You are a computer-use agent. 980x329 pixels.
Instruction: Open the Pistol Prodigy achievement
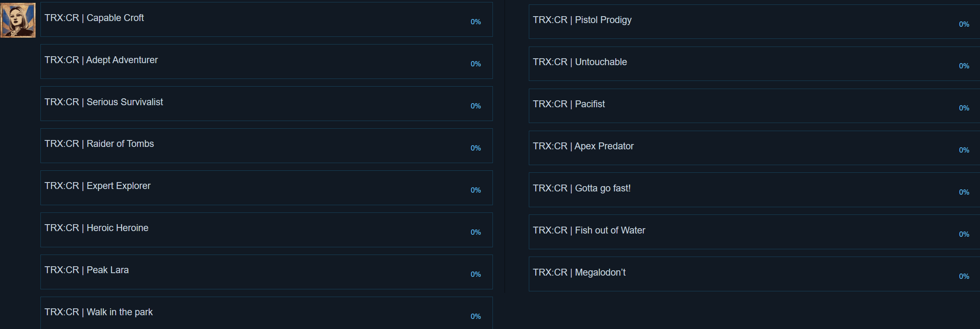click(582, 20)
